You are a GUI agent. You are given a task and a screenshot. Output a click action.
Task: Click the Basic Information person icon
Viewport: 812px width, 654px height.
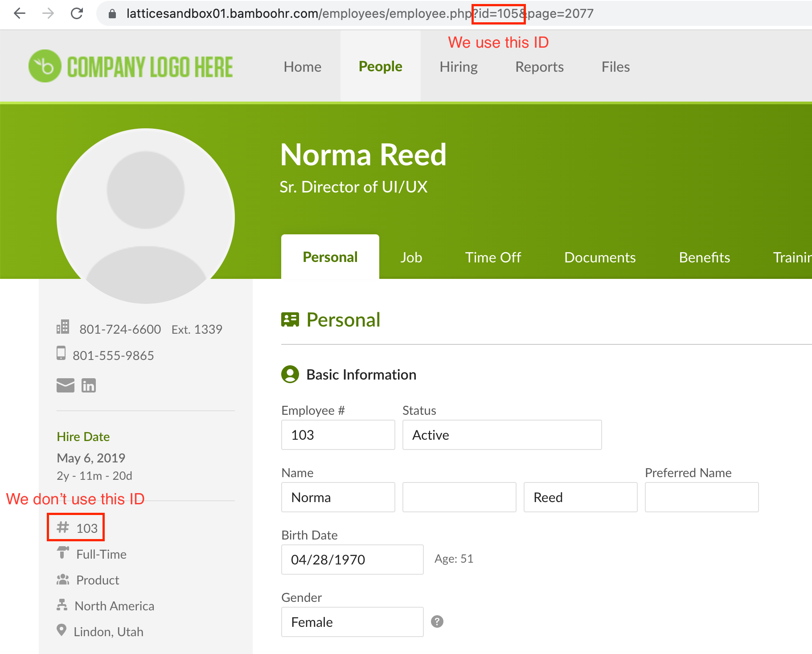point(290,374)
